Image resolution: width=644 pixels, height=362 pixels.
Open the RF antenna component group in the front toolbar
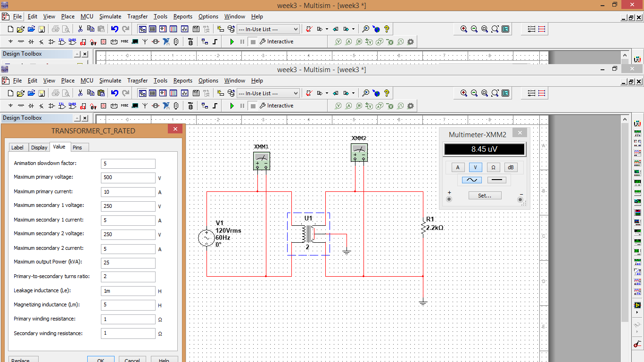coord(145,106)
